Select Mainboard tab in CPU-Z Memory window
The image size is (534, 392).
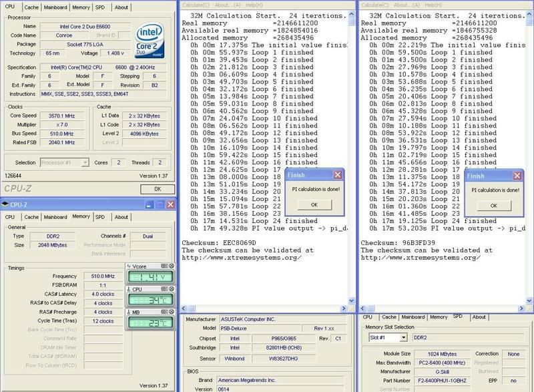pyautogui.click(x=55, y=217)
